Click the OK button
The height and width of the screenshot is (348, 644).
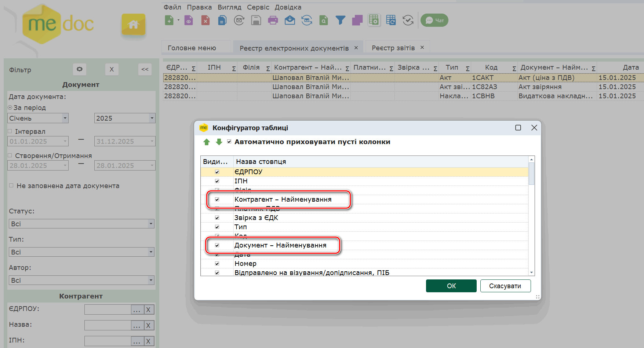click(x=451, y=286)
